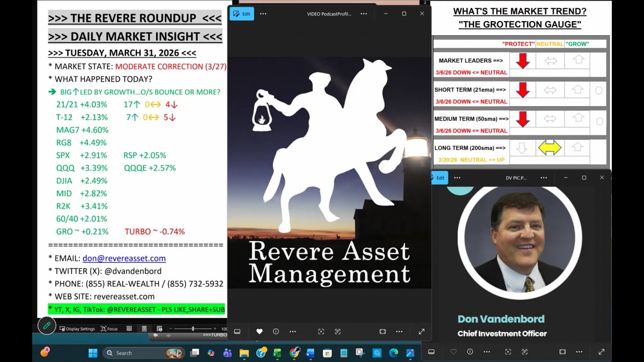Viewport: 644px width, 362px height.
Task: Click the green pencil editor button
Action: click(46, 326)
